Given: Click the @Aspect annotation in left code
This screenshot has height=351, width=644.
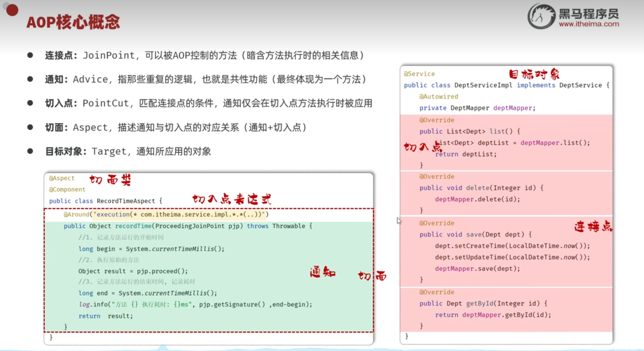Looking at the screenshot, I should pyautogui.click(x=61, y=178).
